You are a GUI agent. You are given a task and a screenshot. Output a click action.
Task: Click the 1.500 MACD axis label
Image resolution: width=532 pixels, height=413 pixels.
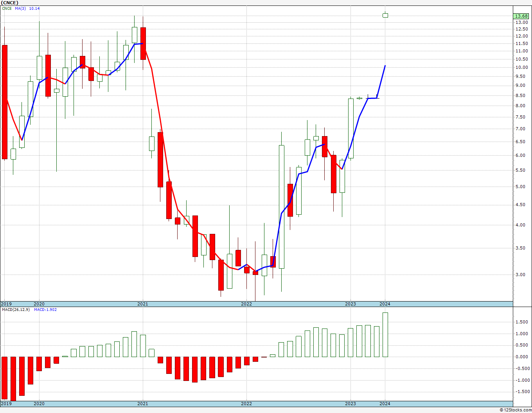click(x=521, y=322)
